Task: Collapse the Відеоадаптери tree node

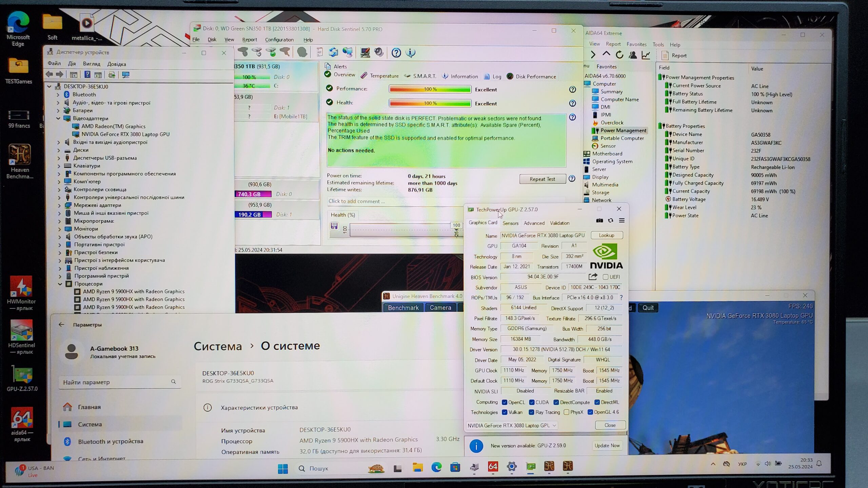Action: click(x=58, y=118)
